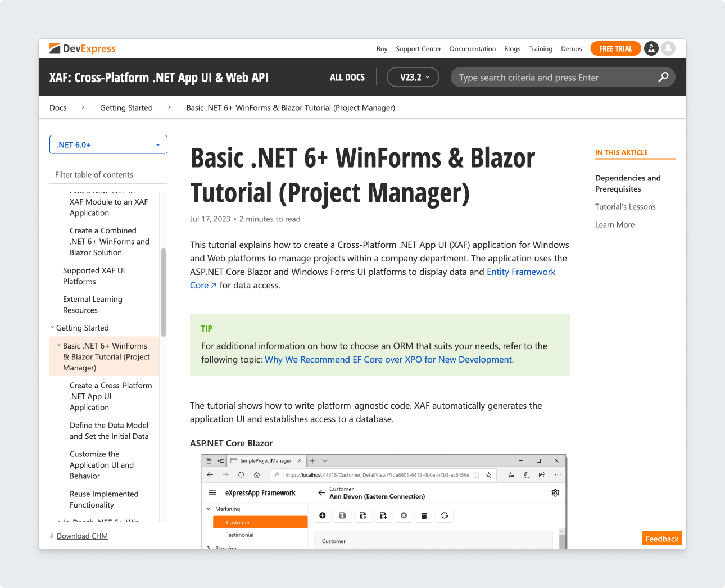Focus the search criteria field
The height and width of the screenshot is (588, 725).
[x=563, y=78]
